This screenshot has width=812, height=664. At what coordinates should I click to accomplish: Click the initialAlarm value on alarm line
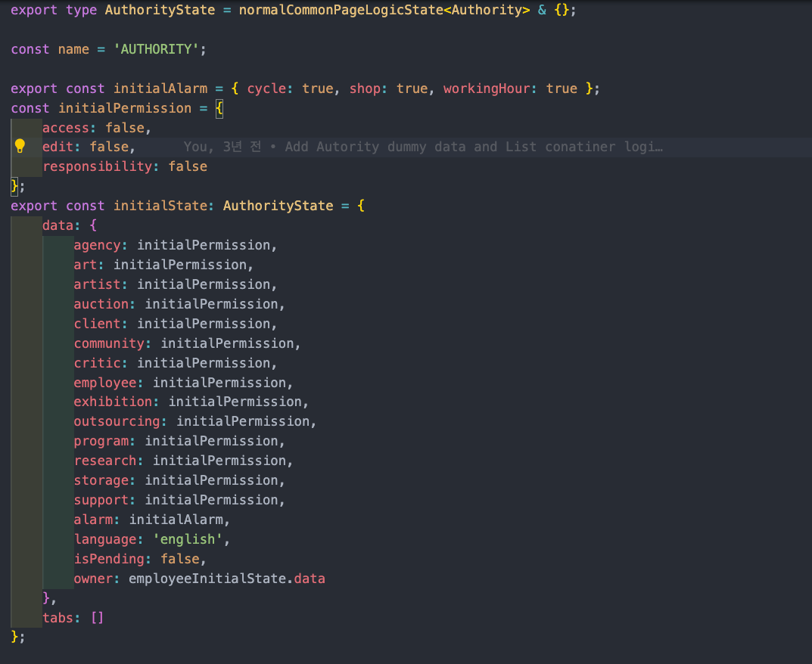pos(176,520)
